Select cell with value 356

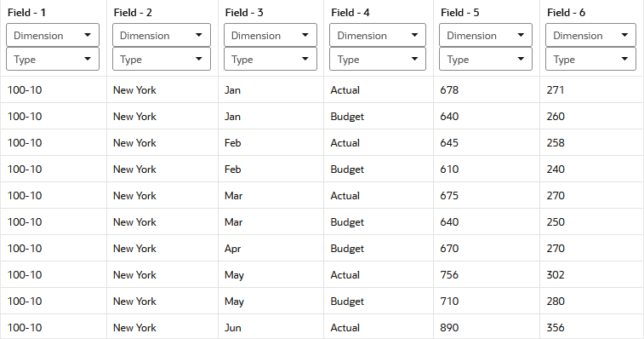[x=591, y=327]
